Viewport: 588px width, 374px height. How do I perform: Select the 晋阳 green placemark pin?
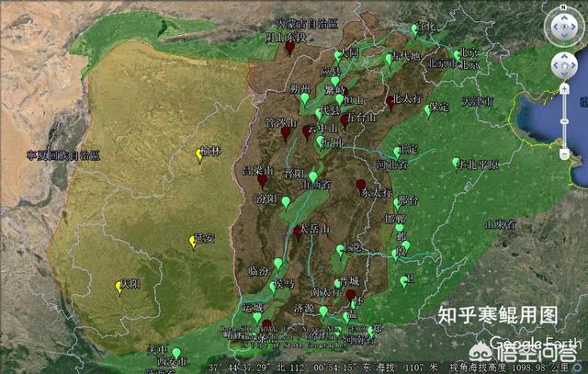click(313, 177)
